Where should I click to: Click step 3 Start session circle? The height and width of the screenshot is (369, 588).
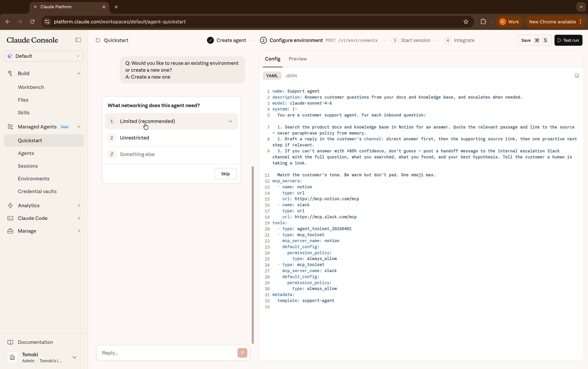click(395, 40)
